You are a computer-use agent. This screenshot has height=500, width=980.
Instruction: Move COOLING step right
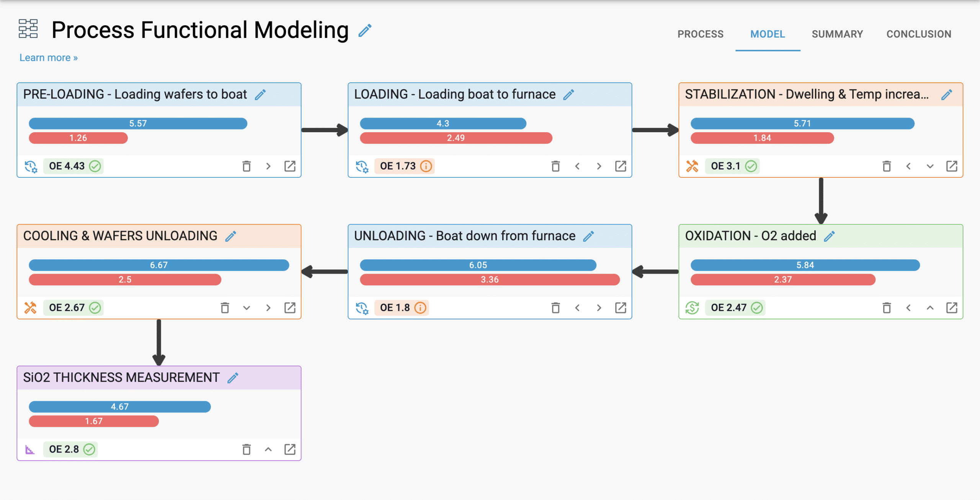click(268, 308)
